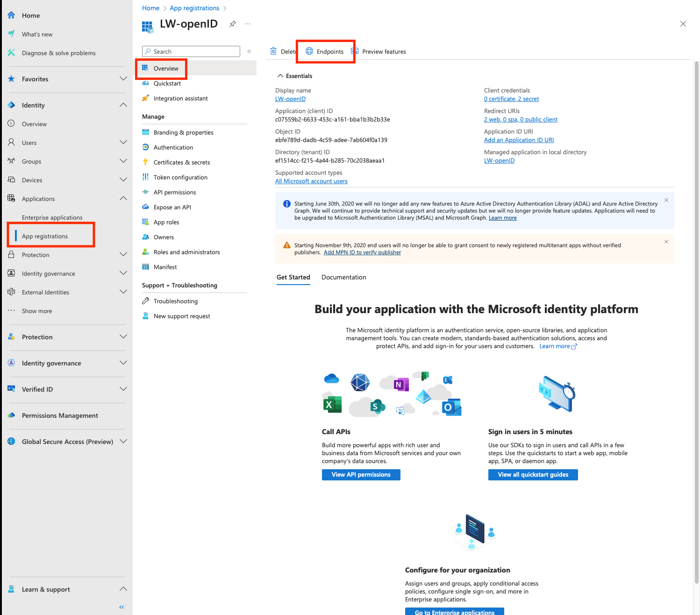700x615 pixels.
Task: Click the Delete trash can icon
Action: point(273,51)
